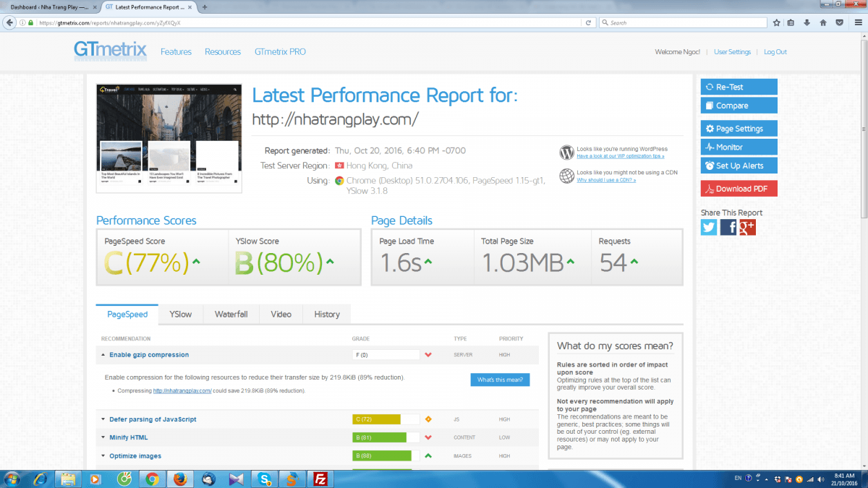Click the CDN globe icon

click(x=566, y=176)
